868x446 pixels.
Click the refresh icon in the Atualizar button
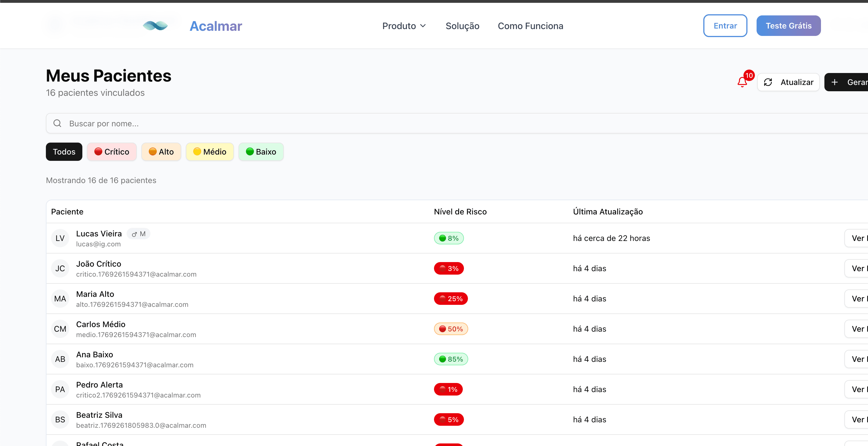769,82
